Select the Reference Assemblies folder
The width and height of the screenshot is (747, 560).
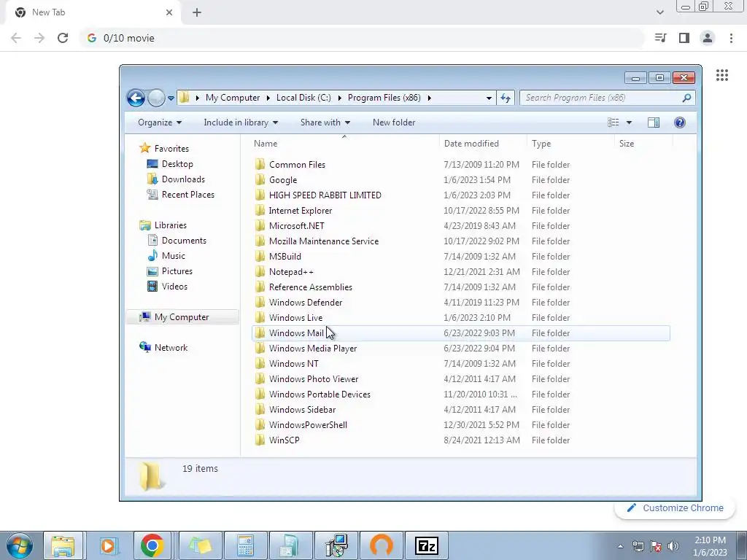pyautogui.click(x=310, y=287)
